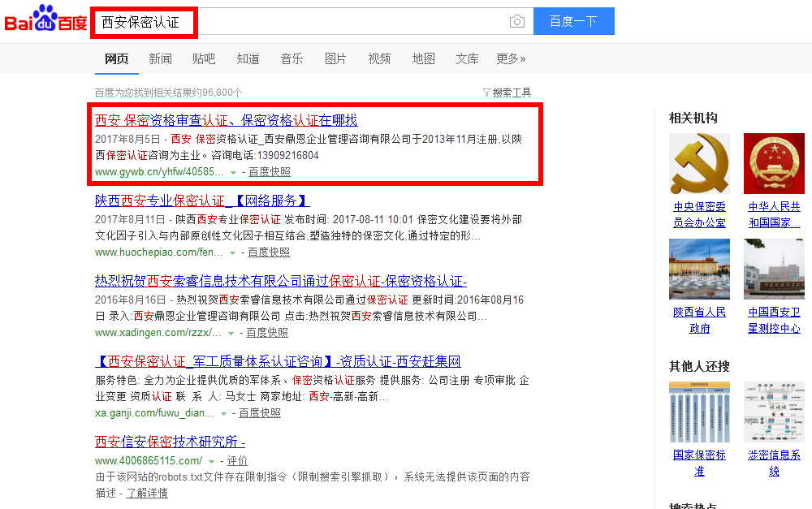Expand dropdown arrow beside www.4006865115.com URL

pyautogui.click(x=211, y=461)
